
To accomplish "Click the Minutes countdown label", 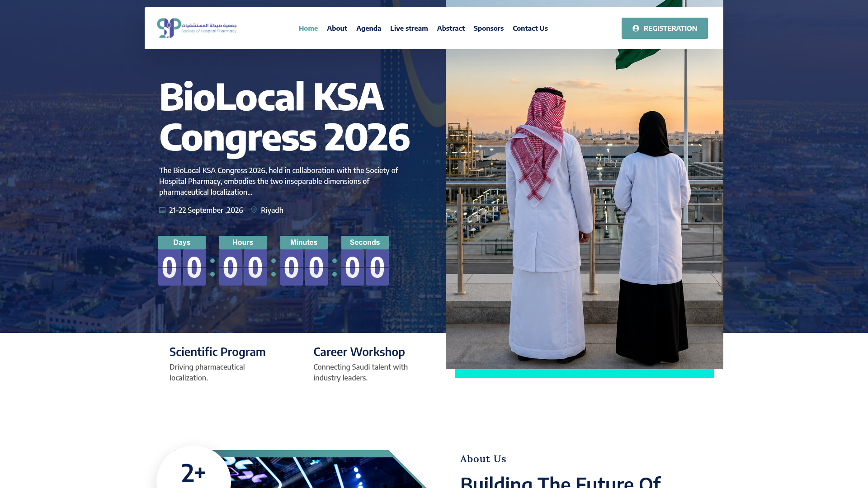I will (x=304, y=242).
